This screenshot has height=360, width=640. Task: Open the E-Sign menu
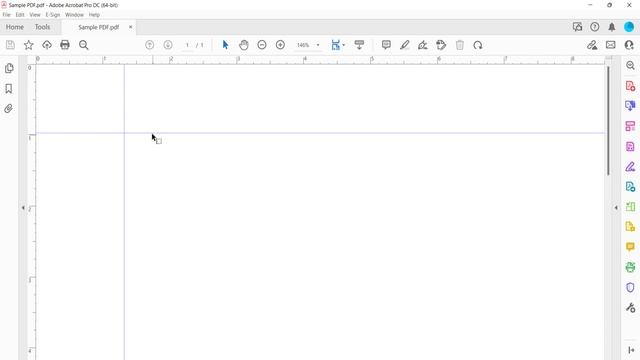click(53, 15)
